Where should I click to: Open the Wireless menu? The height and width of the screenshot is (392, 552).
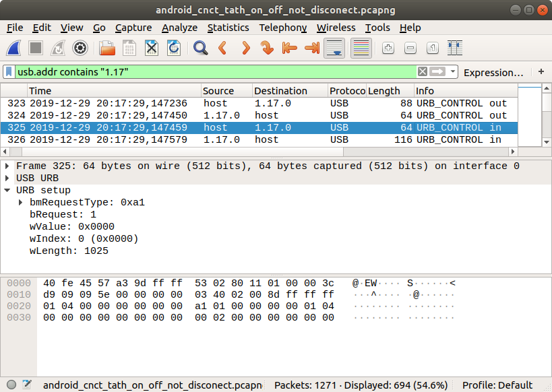click(336, 28)
